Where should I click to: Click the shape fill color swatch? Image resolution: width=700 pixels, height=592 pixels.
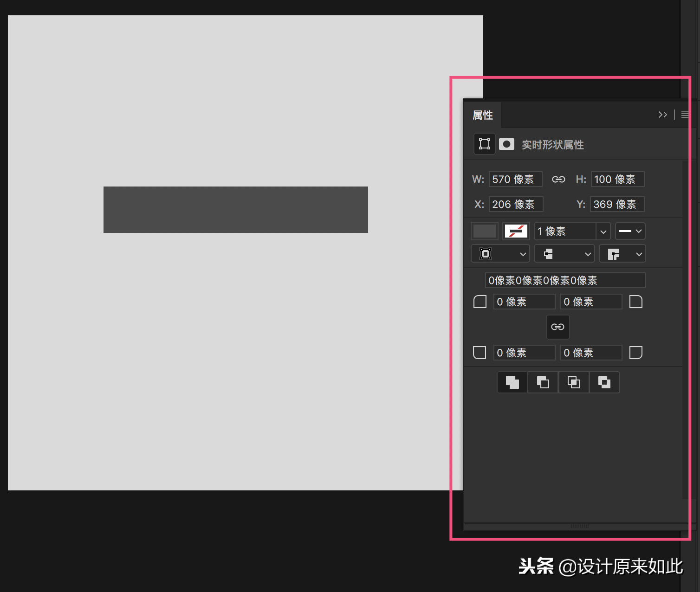coord(484,231)
